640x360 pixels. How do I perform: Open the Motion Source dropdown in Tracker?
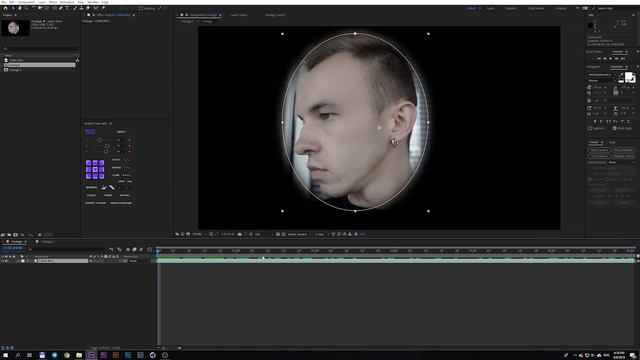[x=621, y=162]
